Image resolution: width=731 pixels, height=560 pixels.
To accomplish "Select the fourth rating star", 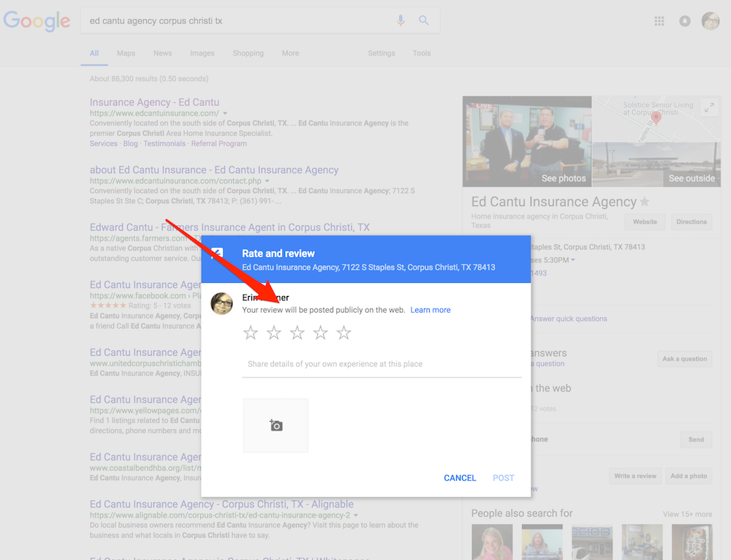I will [x=321, y=333].
